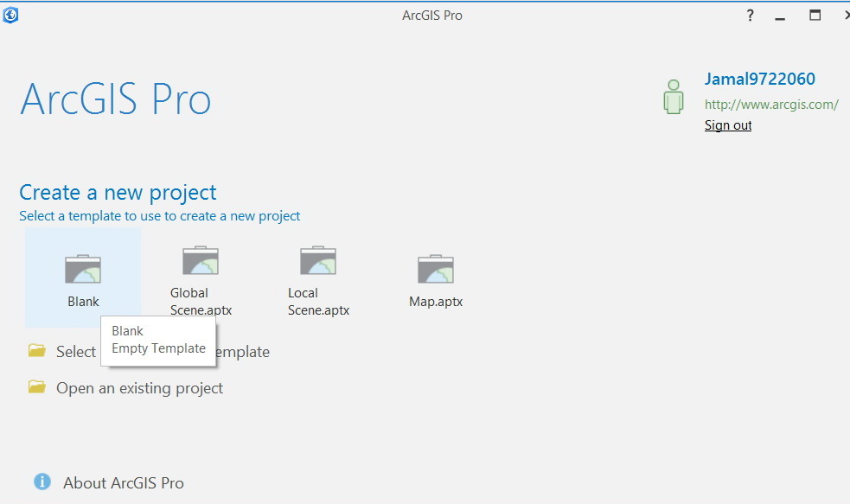Viewport: 850px width, 504px height.
Task: Choose the Global Scene.aptx template icon
Action: pyautogui.click(x=201, y=260)
